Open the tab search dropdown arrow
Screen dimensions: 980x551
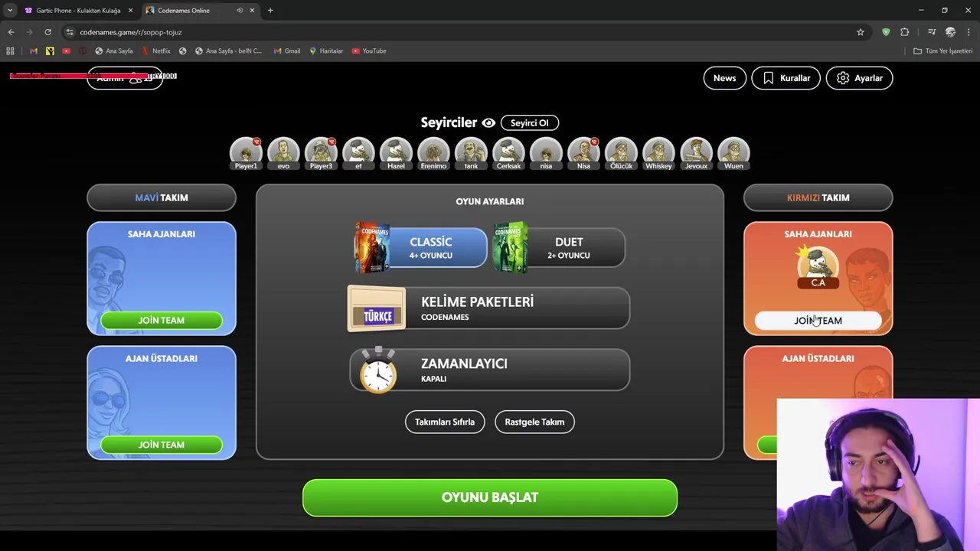(10, 10)
